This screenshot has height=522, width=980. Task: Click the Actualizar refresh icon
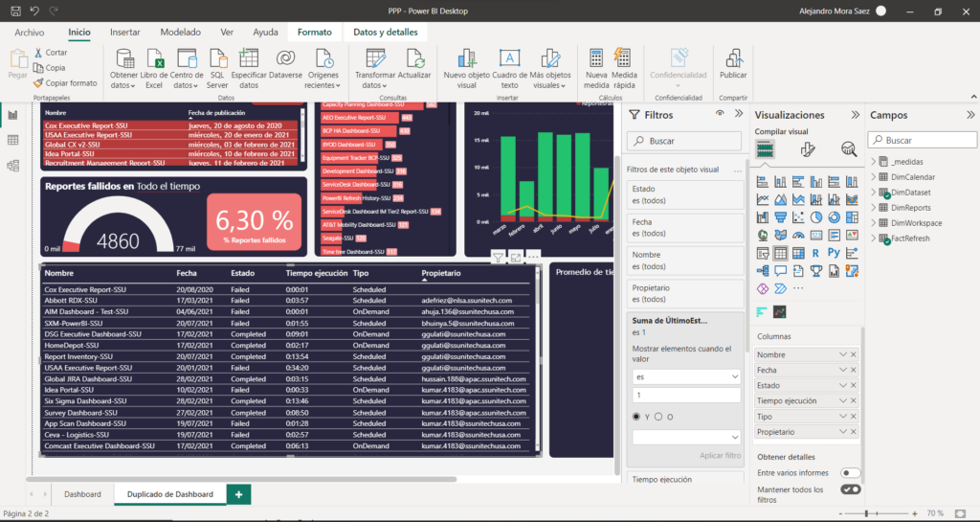(x=414, y=58)
